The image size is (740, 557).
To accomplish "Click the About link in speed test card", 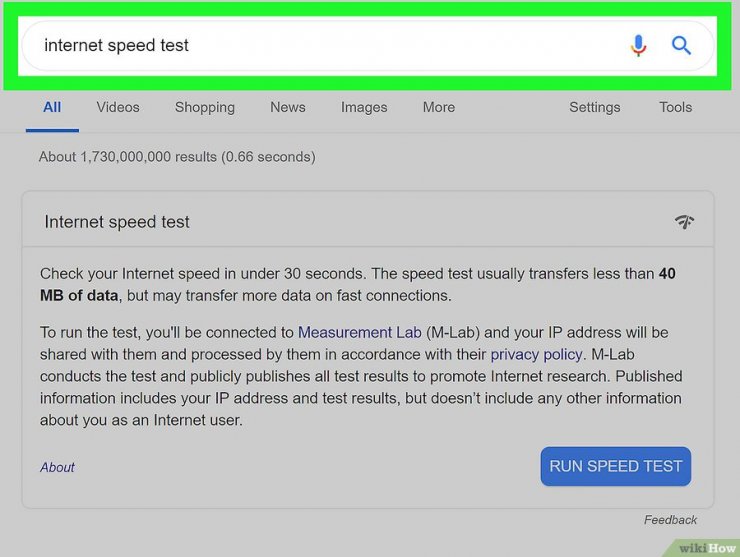I will tap(57, 467).
